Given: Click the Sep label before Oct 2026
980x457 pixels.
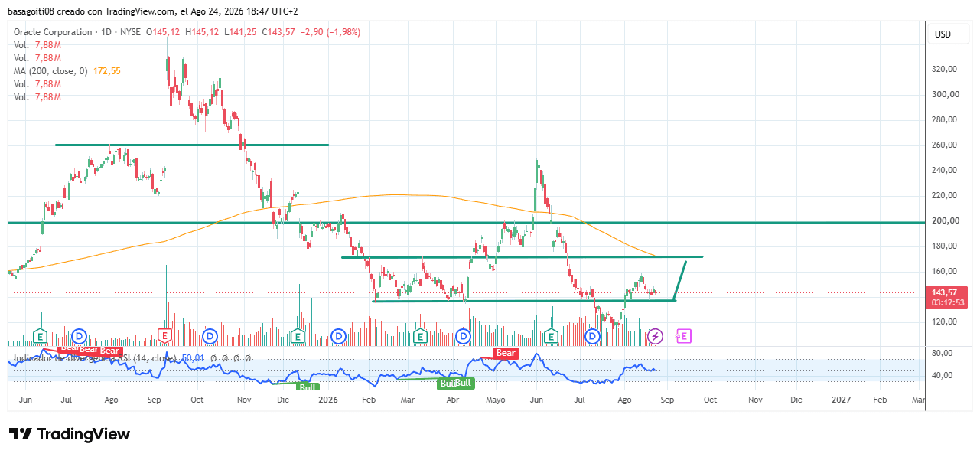Looking at the screenshot, I should [x=667, y=400].
